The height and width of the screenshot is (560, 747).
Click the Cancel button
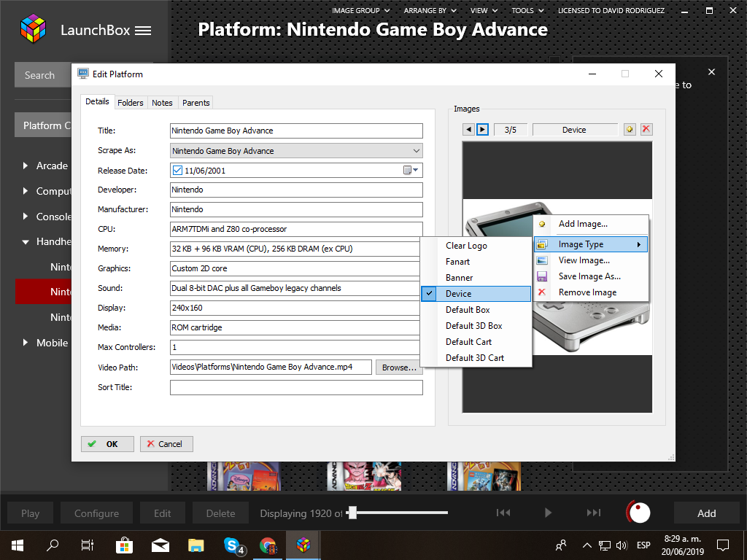pos(166,444)
